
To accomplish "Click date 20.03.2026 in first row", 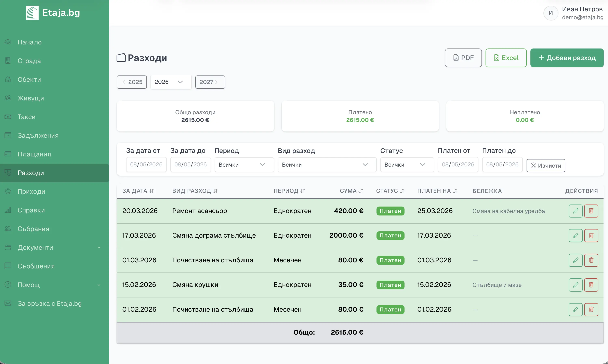I will coord(140,211).
